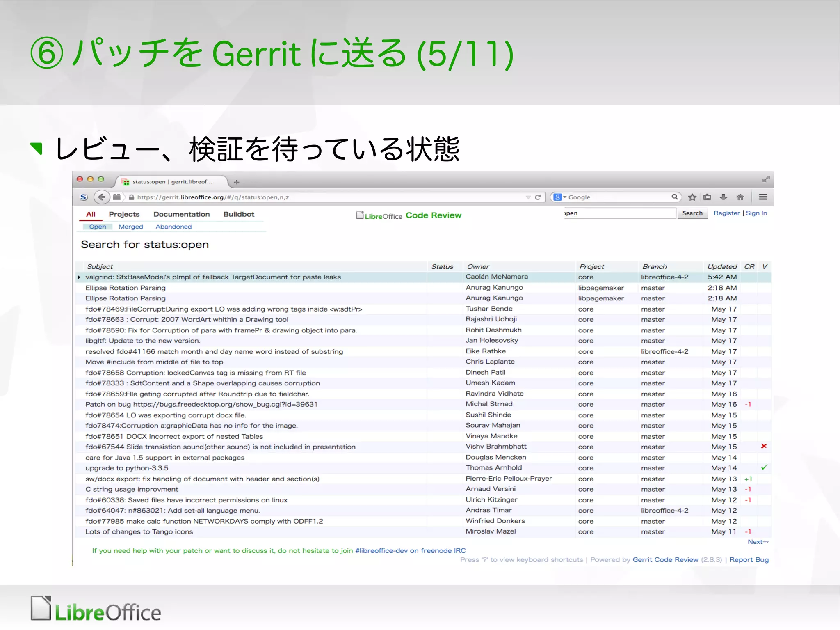Screen dimensions: 840x630
Task: Open #libreoffice-dev on freenode IRC link
Action: coord(411,551)
